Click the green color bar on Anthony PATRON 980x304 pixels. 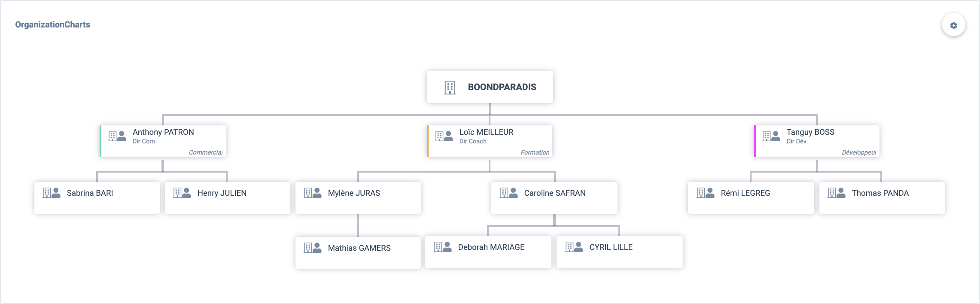[100, 141]
